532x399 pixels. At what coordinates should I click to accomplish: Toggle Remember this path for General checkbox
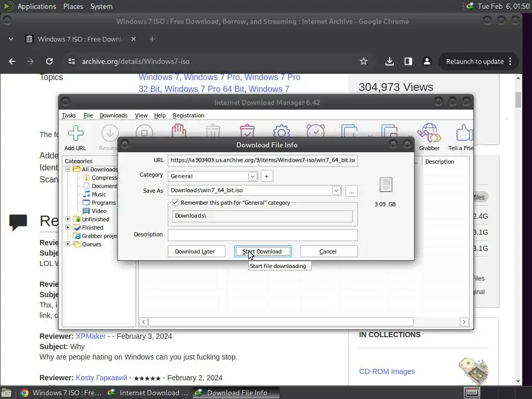pyautogui.click(x=176, y=203)
